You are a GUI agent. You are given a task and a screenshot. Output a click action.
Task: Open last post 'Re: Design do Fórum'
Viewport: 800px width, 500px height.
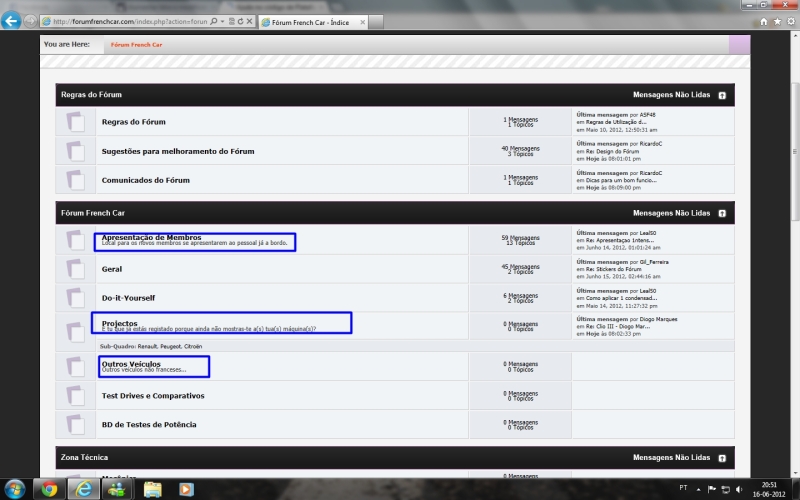(612, 152)
